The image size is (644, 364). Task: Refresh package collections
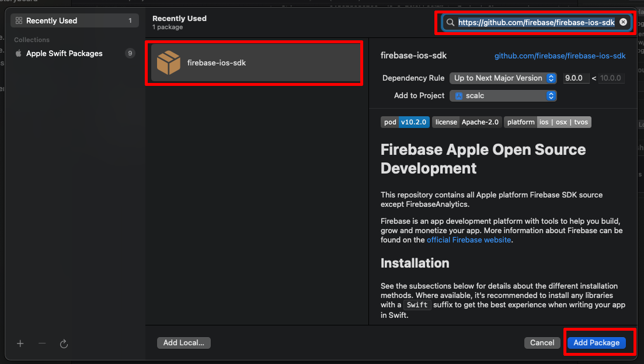pos(64,344)
